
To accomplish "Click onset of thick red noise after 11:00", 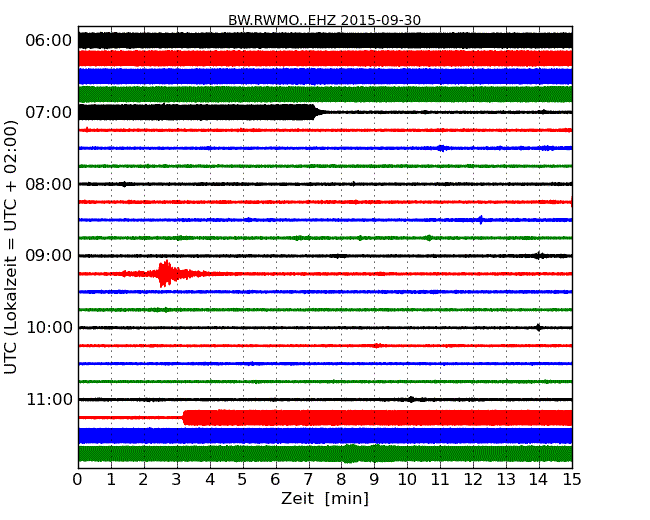I will point(185,418).
